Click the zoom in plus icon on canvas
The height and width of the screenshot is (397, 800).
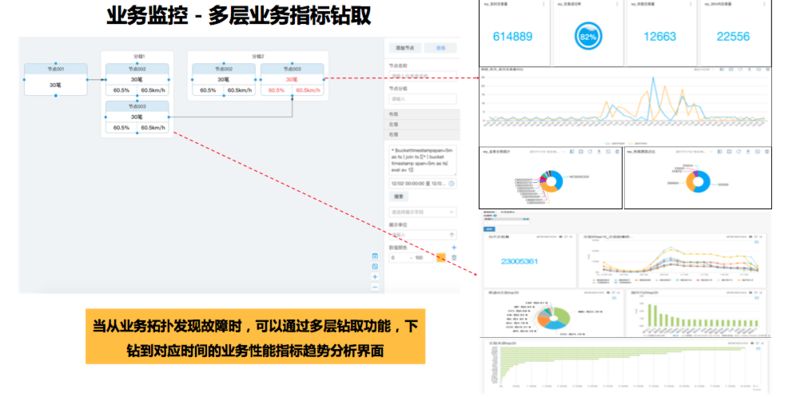pos(375,277)
